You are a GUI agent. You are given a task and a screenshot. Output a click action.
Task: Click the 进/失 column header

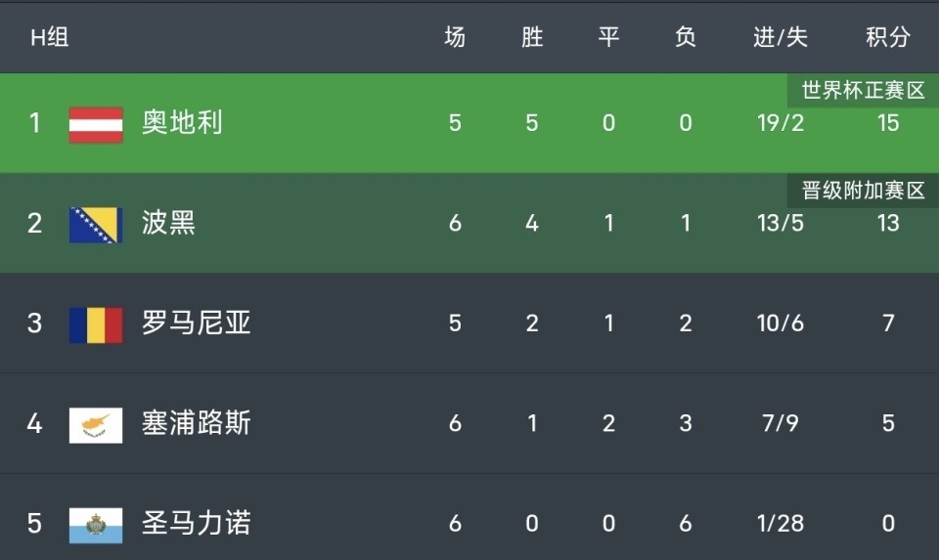point(781,37)
